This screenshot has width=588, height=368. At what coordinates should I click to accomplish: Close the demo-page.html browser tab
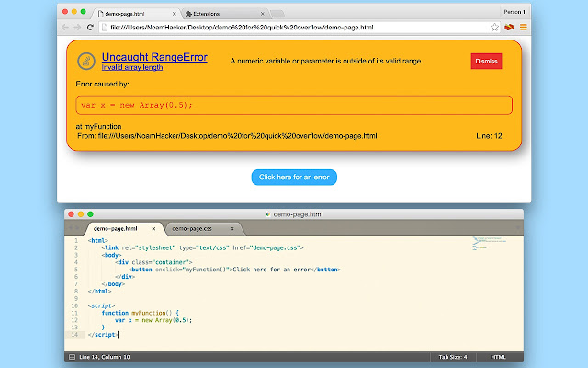pyautogui.click(x=174, y=14)
